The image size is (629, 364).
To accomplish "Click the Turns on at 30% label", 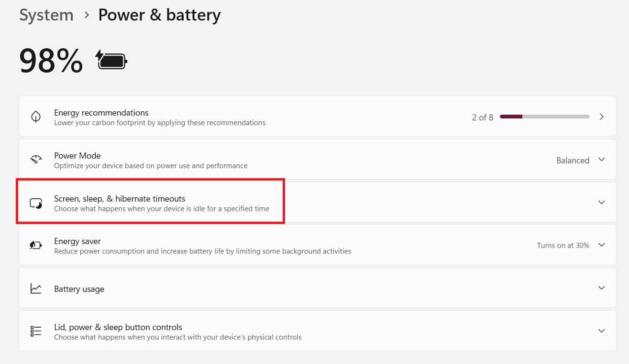I will click(x=563, y=246).
